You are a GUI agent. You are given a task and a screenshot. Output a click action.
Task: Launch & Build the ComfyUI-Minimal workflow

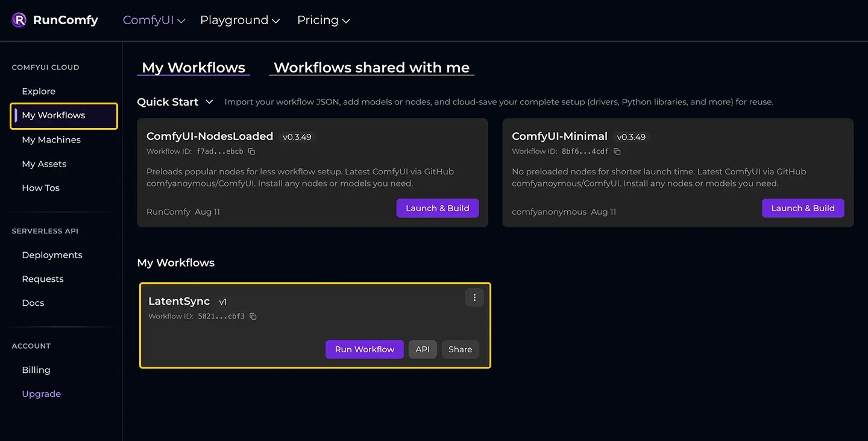[x=803, y=208]
